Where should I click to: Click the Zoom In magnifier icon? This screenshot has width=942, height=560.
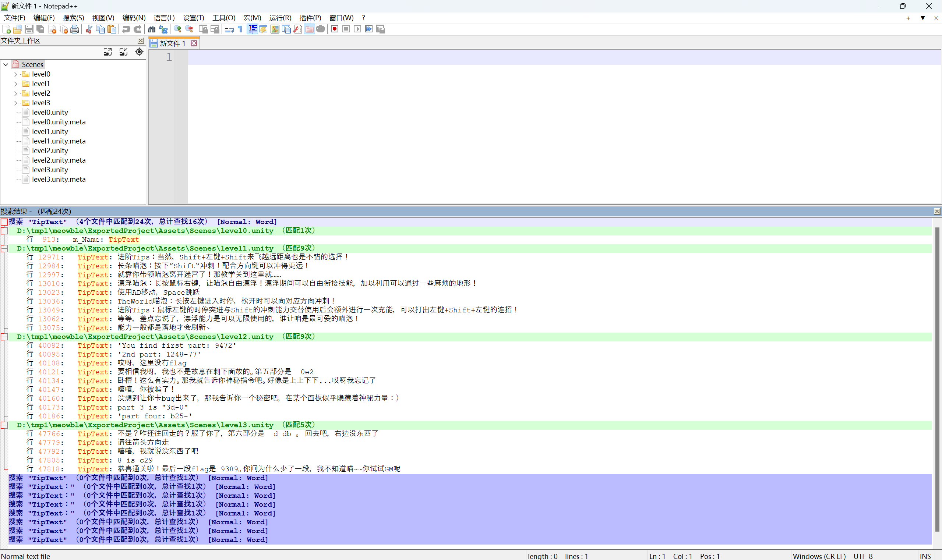click(177, 29)
